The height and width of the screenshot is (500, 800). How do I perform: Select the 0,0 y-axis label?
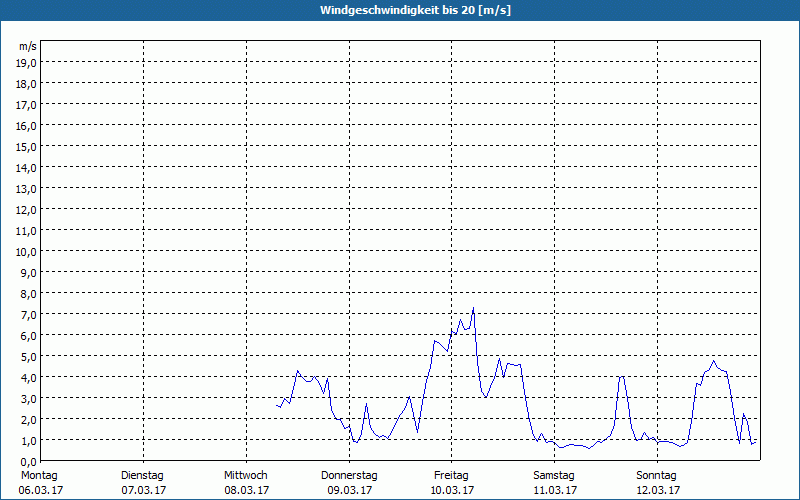click(29, 462)
